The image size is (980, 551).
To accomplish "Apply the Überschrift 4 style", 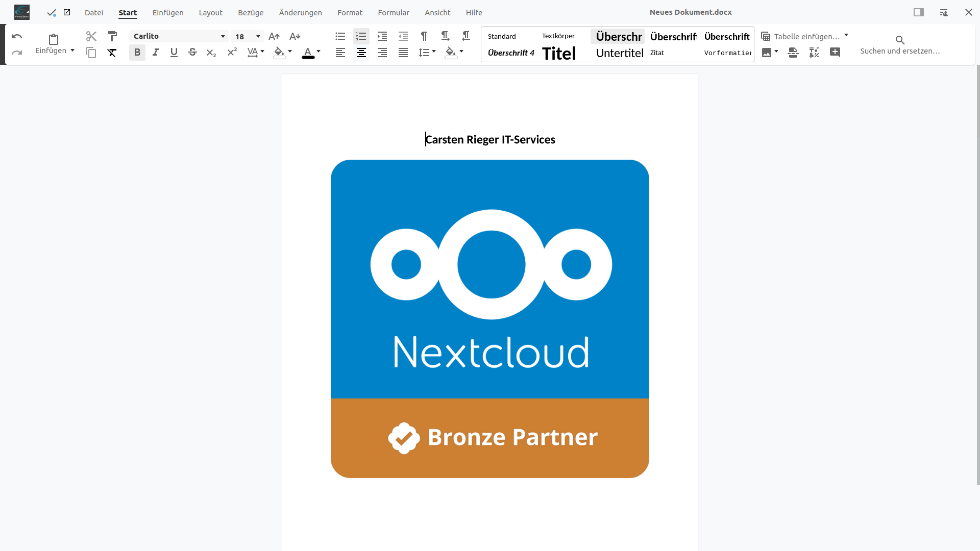I will click(511, 53).
